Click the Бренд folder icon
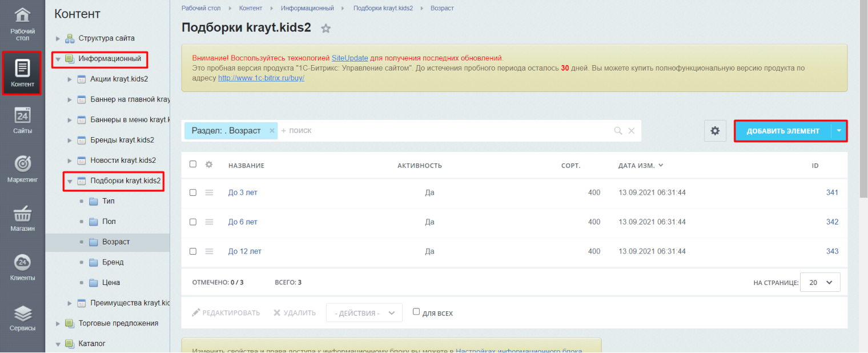 point(94,262)
